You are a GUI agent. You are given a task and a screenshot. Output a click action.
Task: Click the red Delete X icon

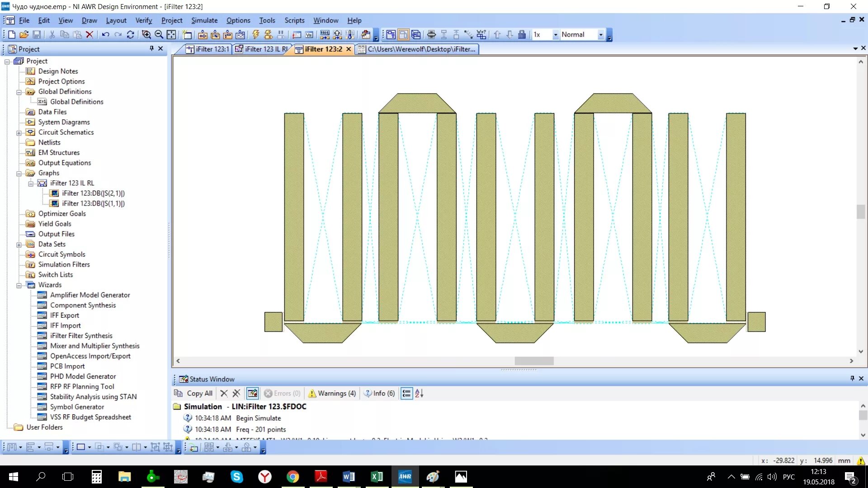point(90,35)
